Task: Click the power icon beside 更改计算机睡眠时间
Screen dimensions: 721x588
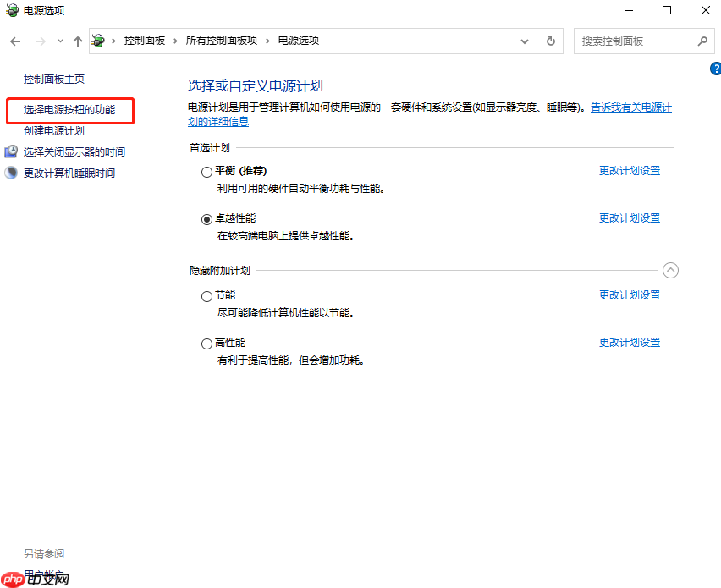Action: [10, 172]
